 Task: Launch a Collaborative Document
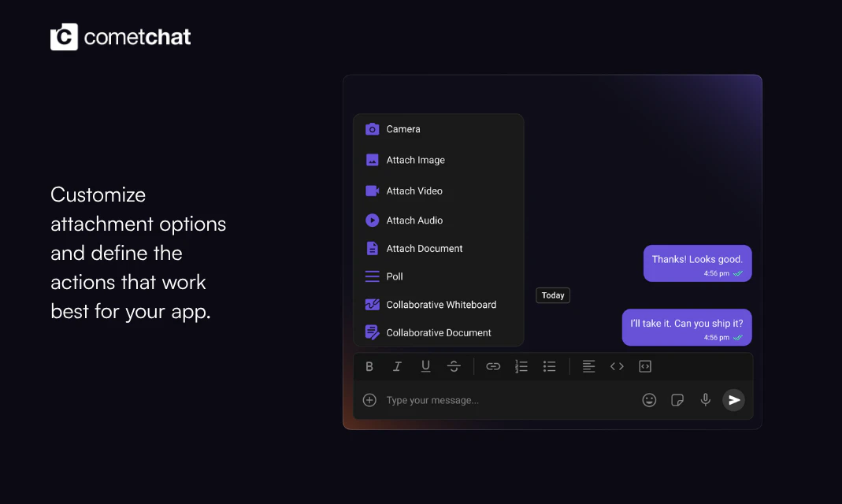click(x=438, y=332)
